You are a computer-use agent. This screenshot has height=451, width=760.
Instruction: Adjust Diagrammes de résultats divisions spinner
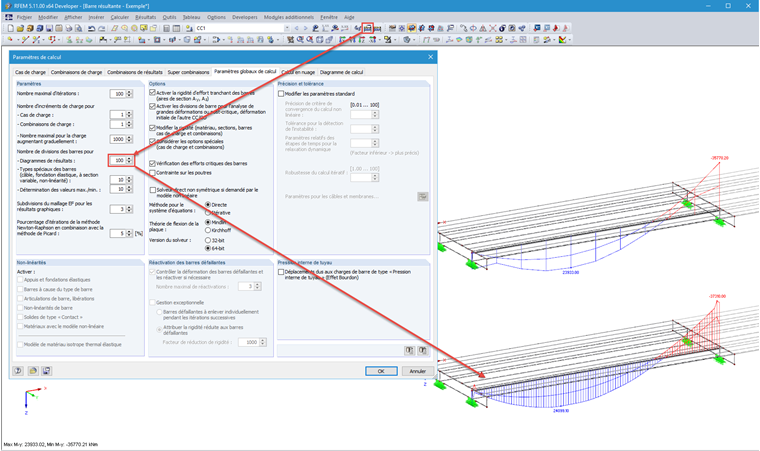tap(129, 160)
